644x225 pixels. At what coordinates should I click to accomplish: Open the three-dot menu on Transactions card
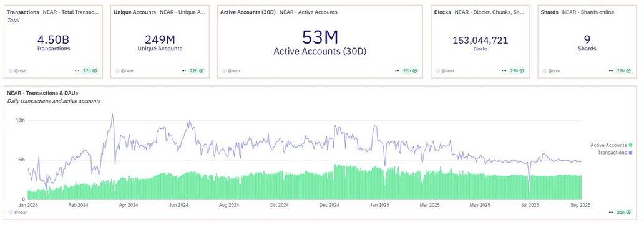[77, 70]
